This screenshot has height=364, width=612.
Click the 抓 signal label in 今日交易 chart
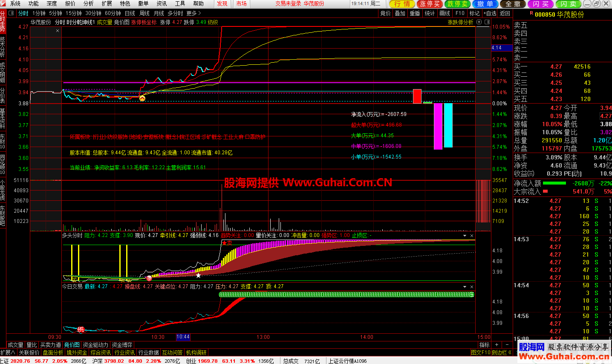pyautogui.click(x=81, y=329)
